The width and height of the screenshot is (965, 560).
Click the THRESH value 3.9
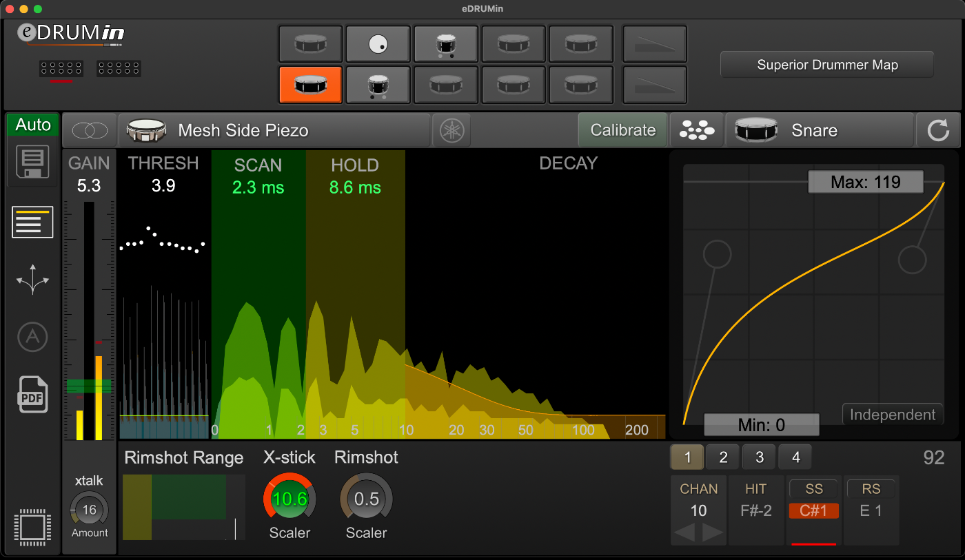click(x=163, y=185)
